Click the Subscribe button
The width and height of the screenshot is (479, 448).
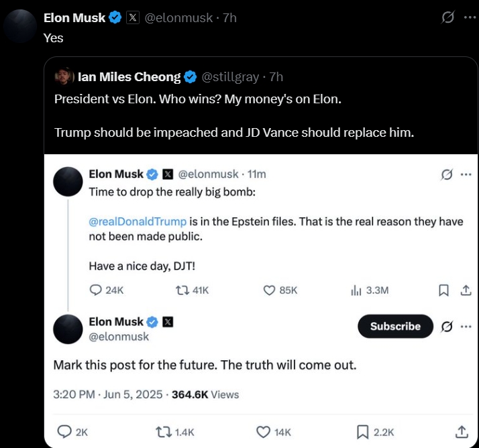(x=395, y=326)
